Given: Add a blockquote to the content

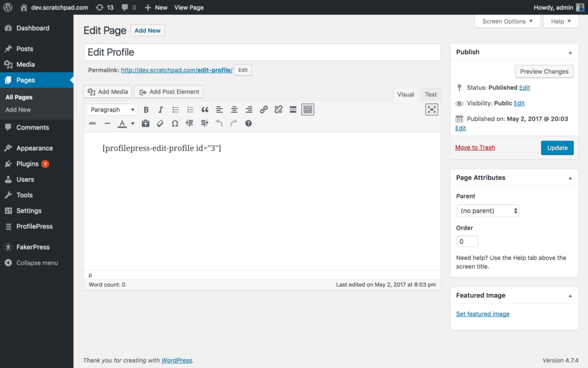Looking at the screenshot, I should (x=204, y=109).
